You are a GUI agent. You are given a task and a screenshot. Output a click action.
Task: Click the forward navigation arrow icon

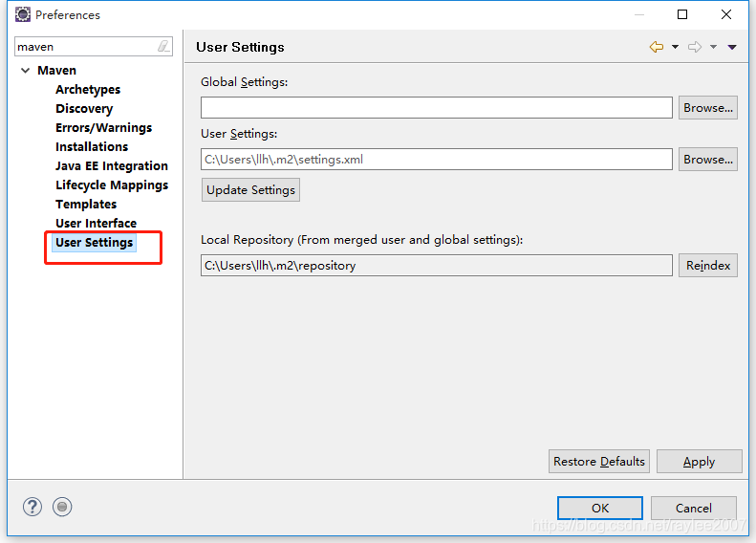tap(695, 47)
